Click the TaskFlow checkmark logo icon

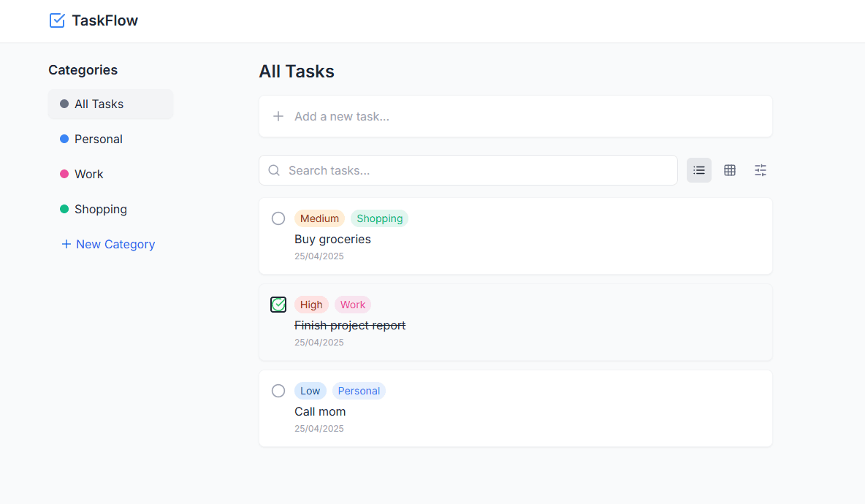(x=57, y=20)
